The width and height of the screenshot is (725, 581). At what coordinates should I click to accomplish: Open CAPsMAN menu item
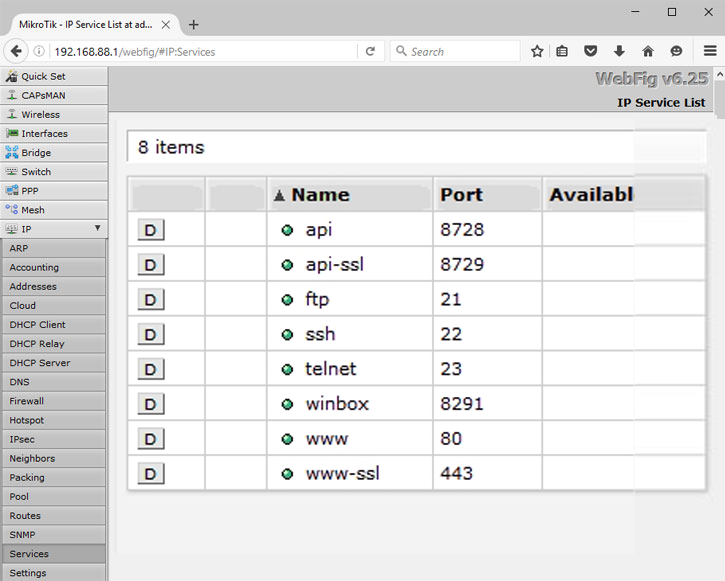pyautogui.click(x=54, y=95)
